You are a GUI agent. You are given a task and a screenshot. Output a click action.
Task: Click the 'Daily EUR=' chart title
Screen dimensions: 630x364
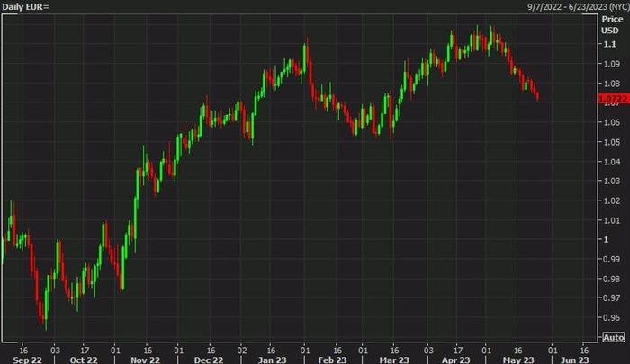(26, 7)
